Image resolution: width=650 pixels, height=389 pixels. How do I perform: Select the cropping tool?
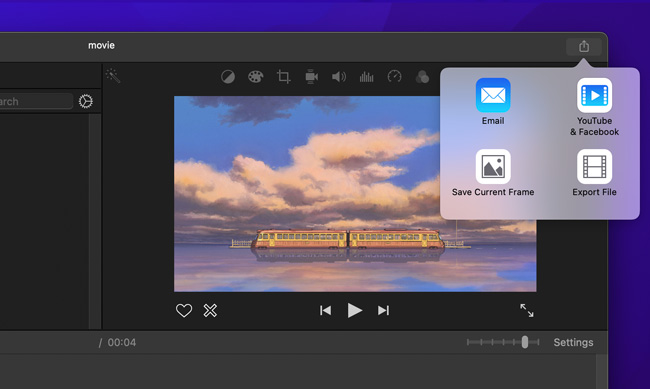pos(284,77)
